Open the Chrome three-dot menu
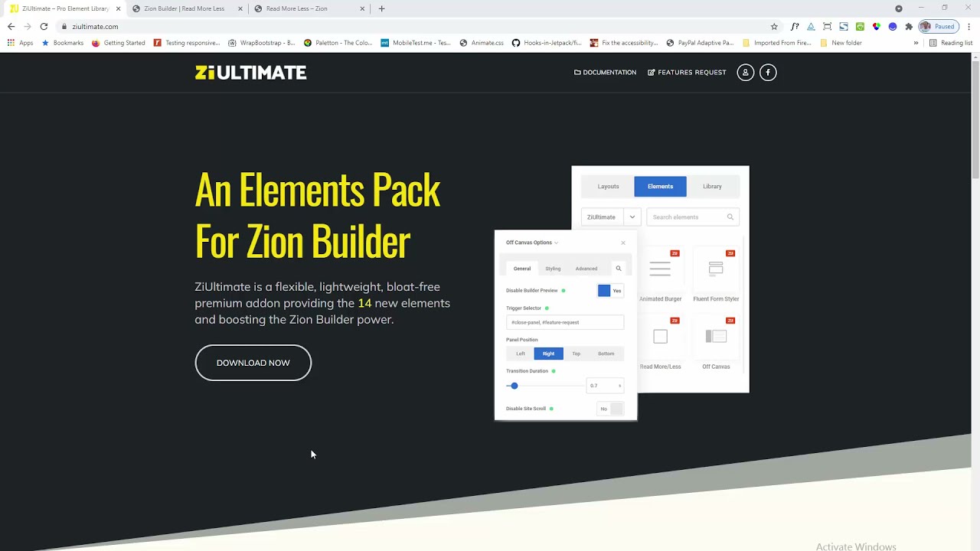The height and width of the screenshot is (551, 980). (969, 26)
